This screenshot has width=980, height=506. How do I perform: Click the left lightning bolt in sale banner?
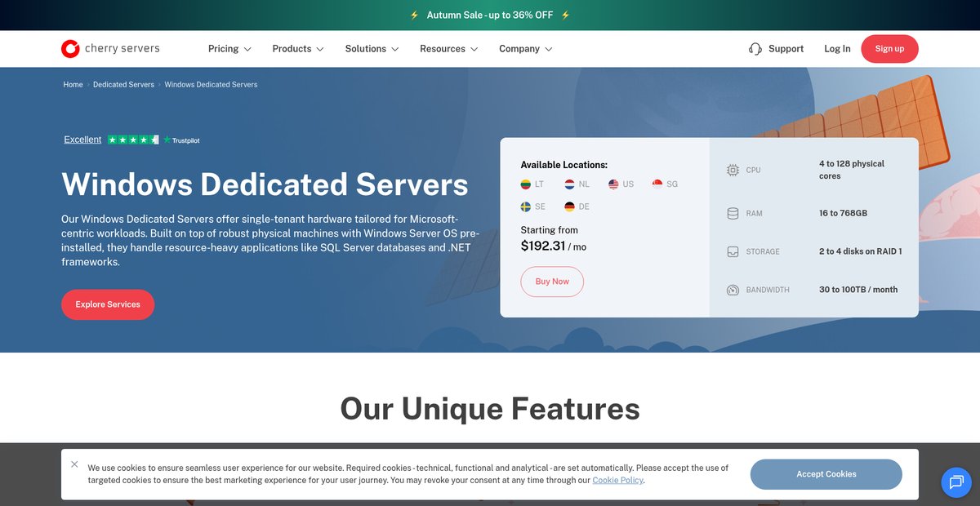click(414, 16)
